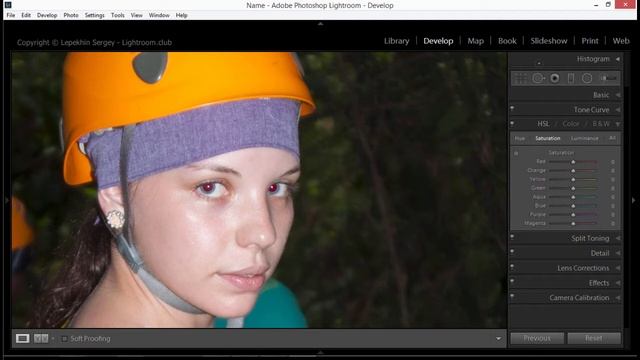Collapse the HSL panel triangle

(x=618, y=124)
